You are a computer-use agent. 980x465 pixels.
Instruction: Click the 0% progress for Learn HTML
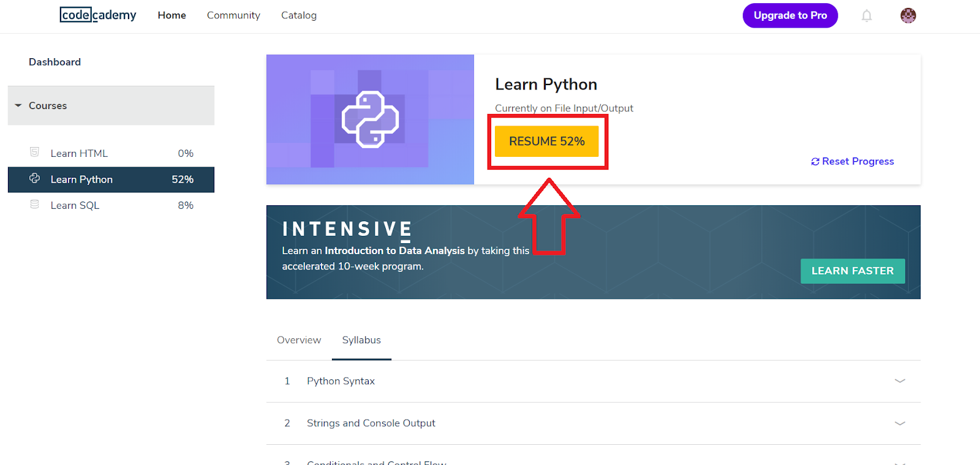coord(186,153)
